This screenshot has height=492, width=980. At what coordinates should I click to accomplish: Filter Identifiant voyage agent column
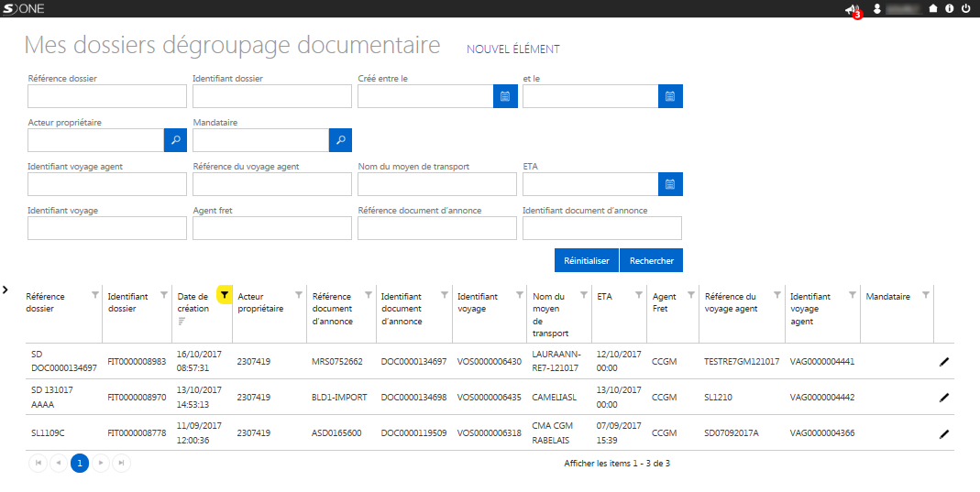tap(853, 295)
